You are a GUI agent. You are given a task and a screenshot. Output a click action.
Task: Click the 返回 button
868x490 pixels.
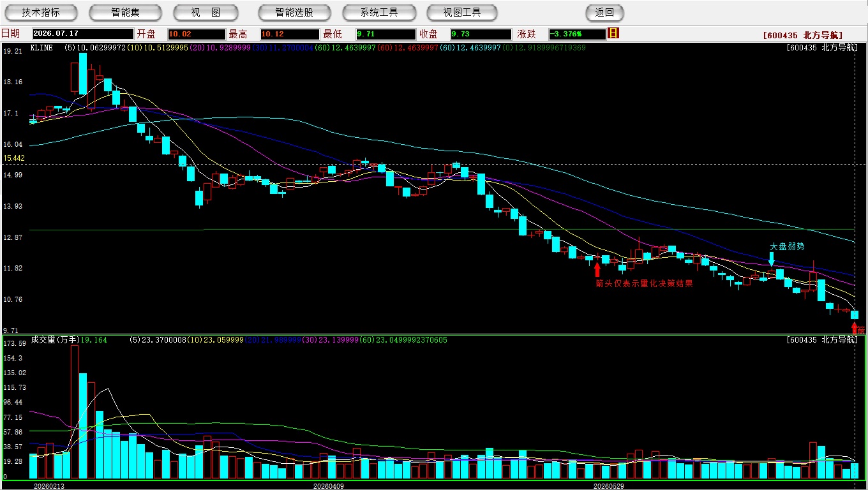click(x=604, y=12)
